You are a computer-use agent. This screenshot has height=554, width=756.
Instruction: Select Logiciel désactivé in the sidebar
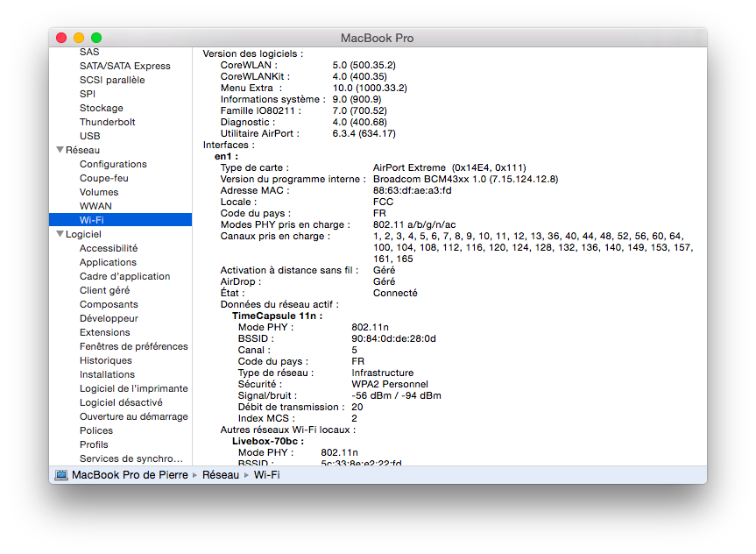121,402
